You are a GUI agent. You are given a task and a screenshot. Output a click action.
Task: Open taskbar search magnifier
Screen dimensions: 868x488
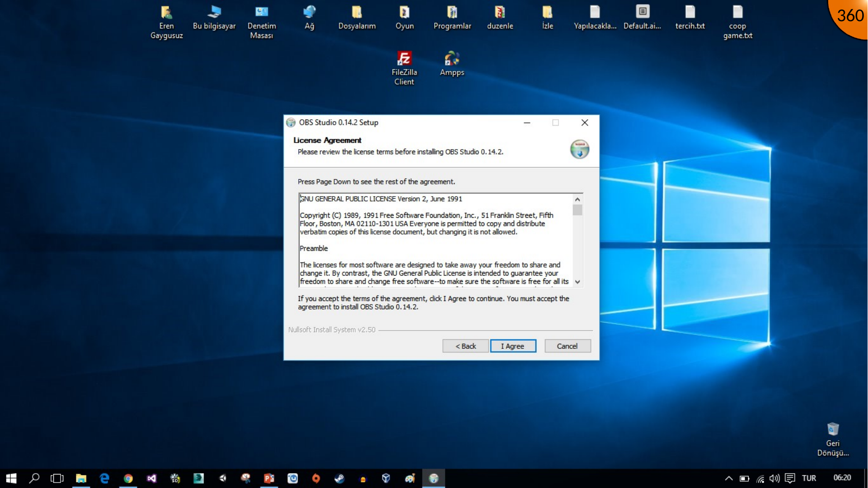34,478
